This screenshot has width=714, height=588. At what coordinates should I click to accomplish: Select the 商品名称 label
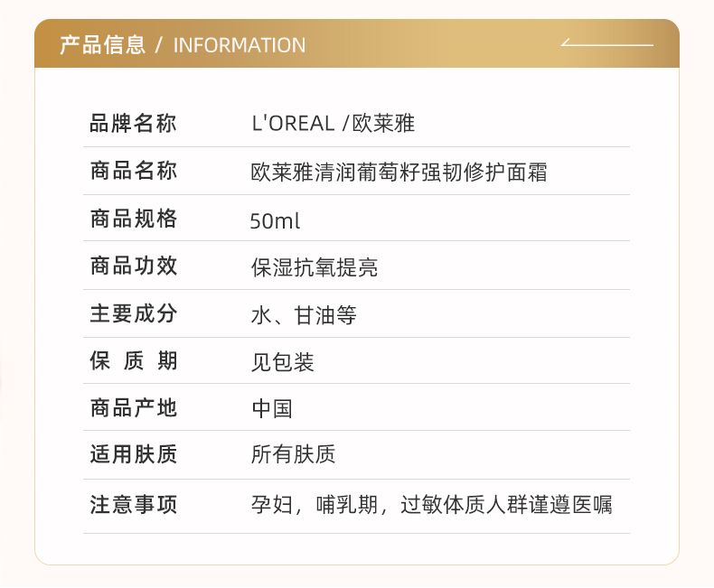point(133,171)
